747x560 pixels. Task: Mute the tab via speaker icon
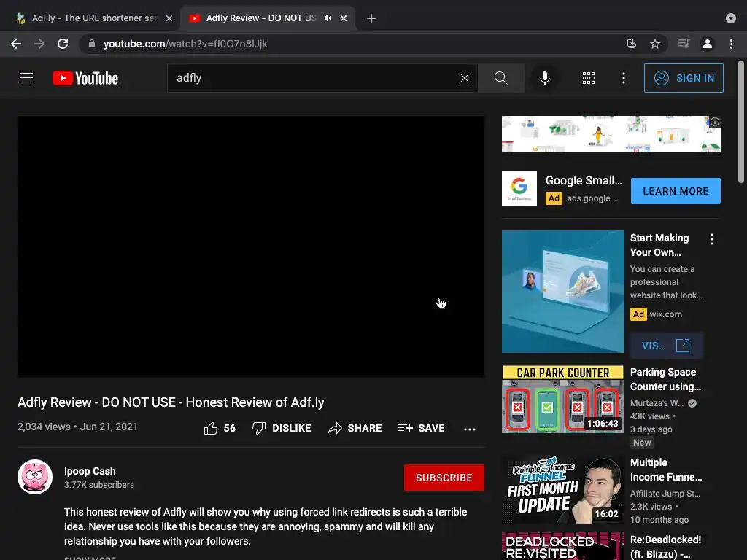pyautogui.click(x=328, y=18)
